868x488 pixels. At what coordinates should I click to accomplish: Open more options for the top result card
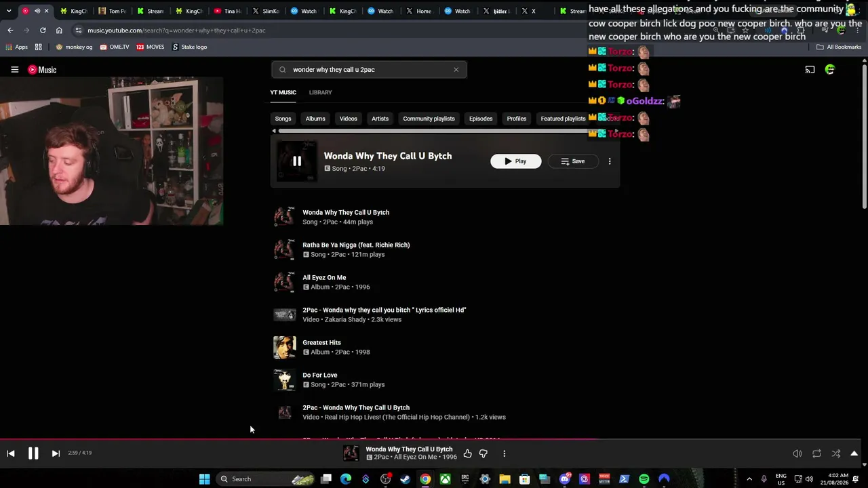[610, 161]
